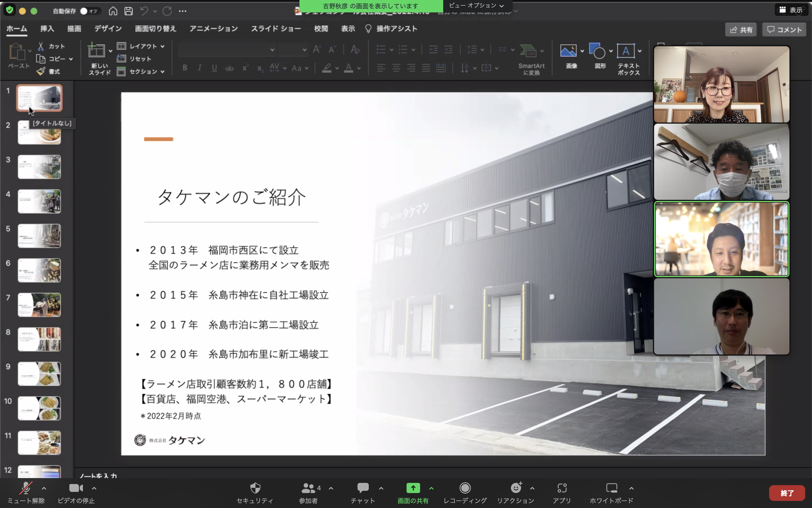Screen dimensions: 812x508
Task: Click the Home icon in title bar
Action: (113, 11)
